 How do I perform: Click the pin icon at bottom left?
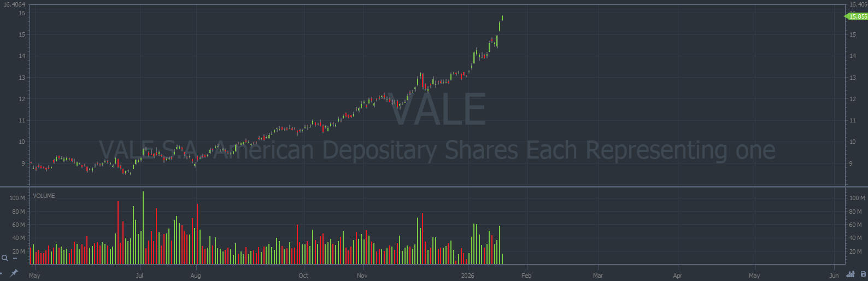tap(14, 272)
